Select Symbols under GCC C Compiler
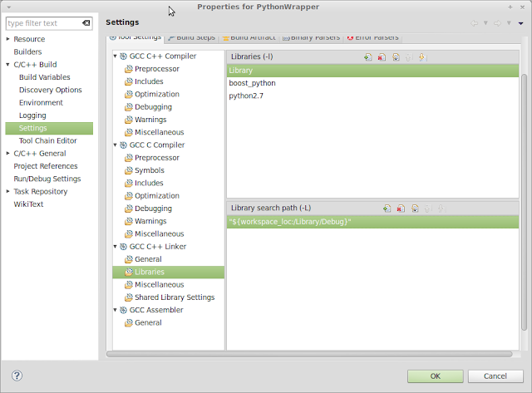The image size is (532, 393). click(150, 170)
